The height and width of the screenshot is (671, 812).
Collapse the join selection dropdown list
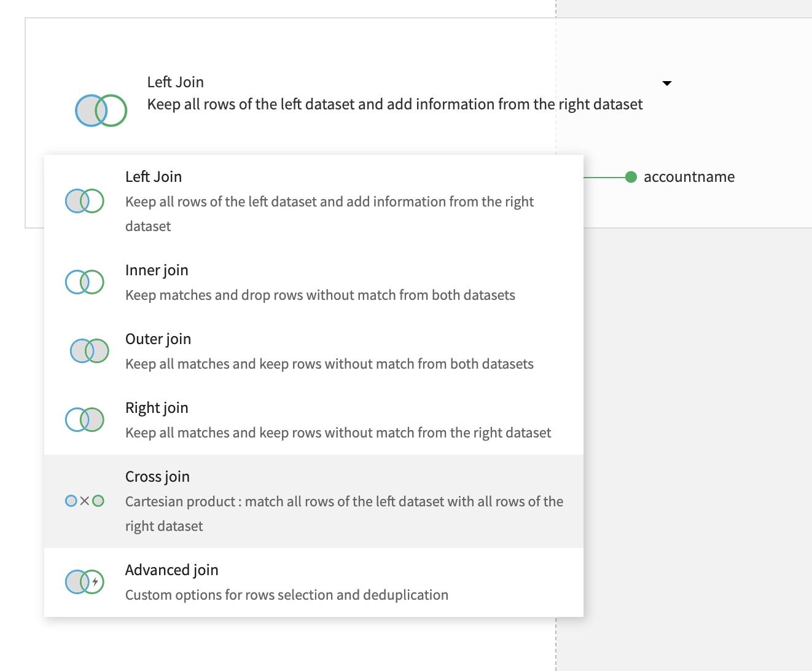pos(667,83)
